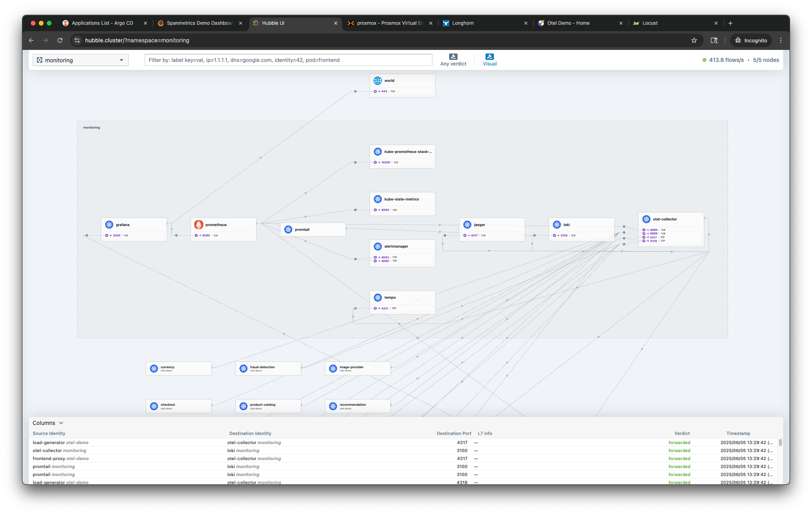Click the currency service icon
This screenshot has width=812, height=514.
(x=154, y=369)
